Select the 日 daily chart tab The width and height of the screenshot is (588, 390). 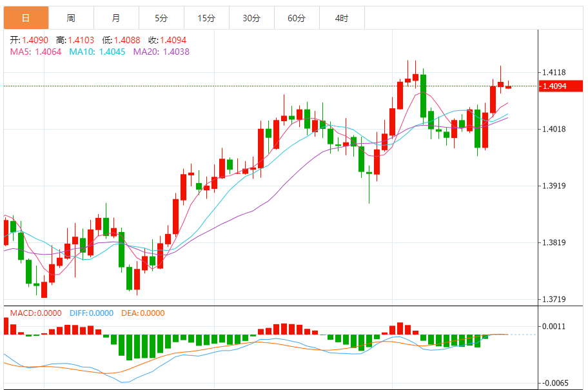[26, 18]
